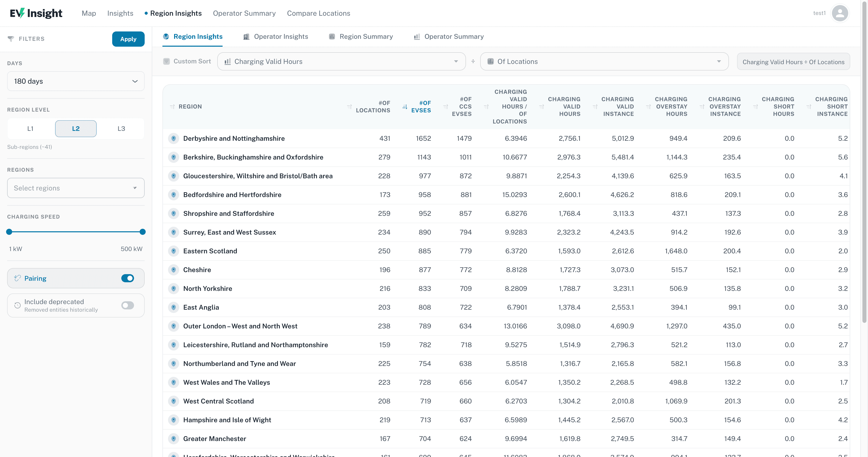Click sort icon beside #OF LOCATIONS header
Screen dimensions: 868x457
pos(349,107)
